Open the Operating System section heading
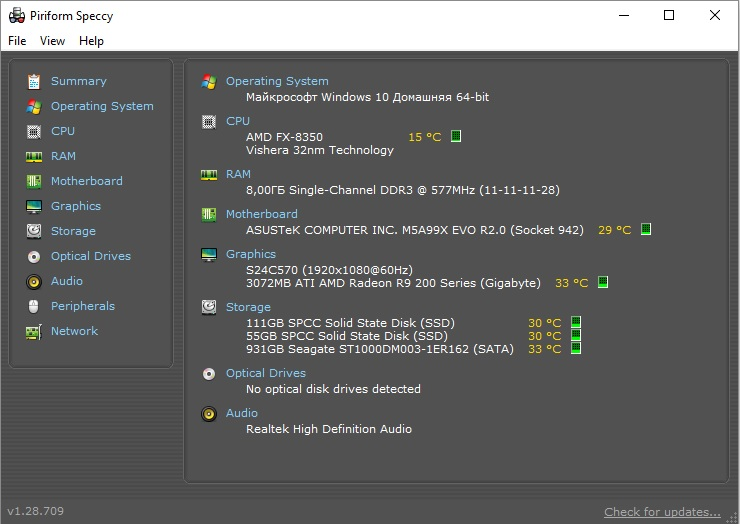This screenshot has height=524, width=740. (277, 81)
